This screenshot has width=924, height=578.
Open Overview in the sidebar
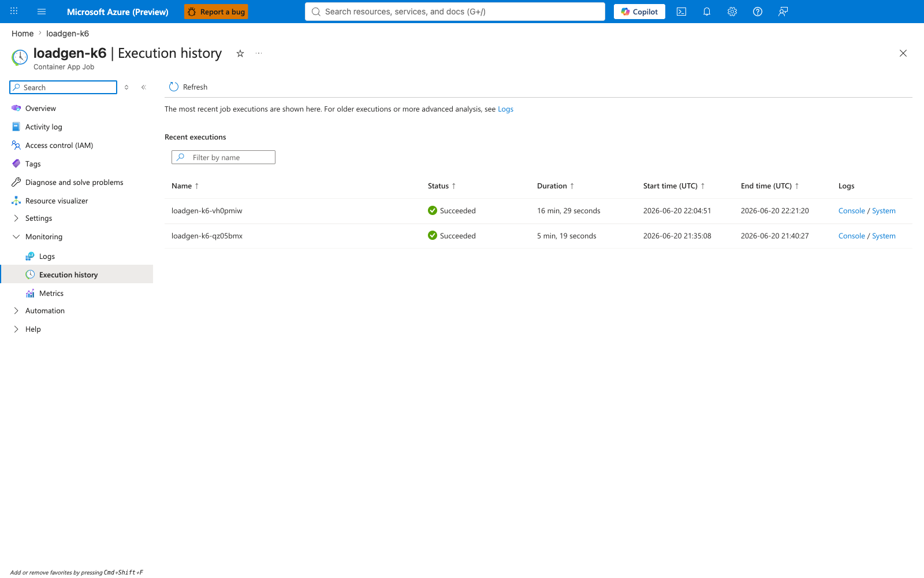(40, 108)
